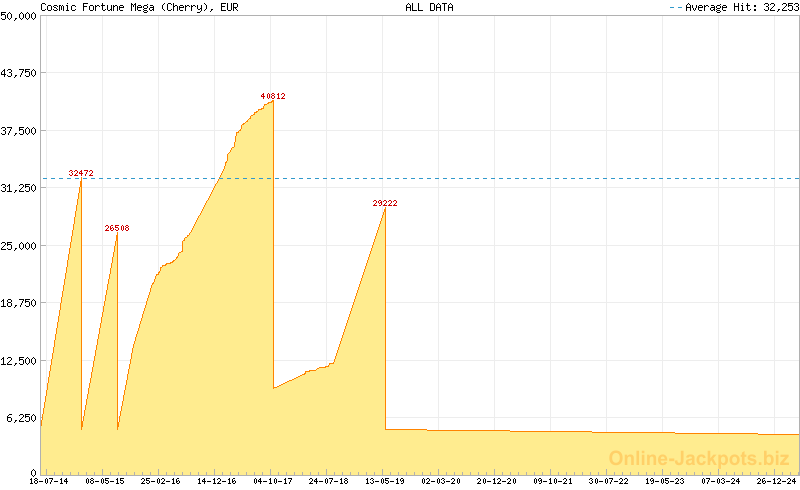
Task: Click the Online-Jackpots.biz watermark
Action: pos(699,458)
